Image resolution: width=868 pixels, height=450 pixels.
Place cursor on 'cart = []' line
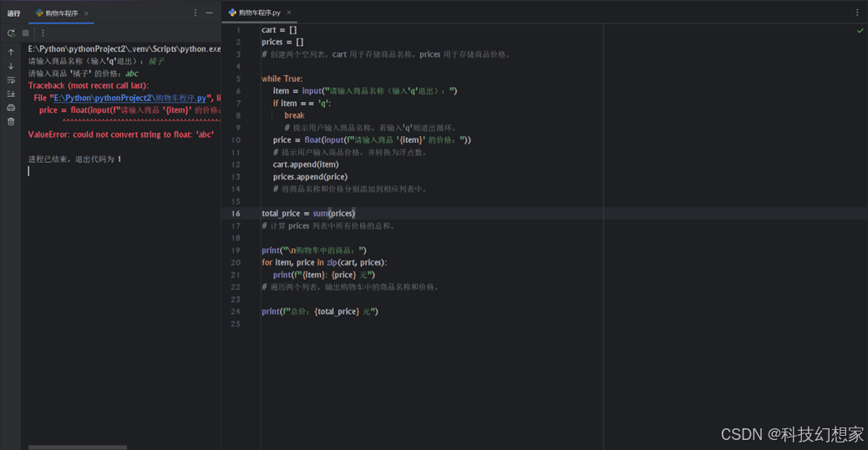(x=279, y=30)
